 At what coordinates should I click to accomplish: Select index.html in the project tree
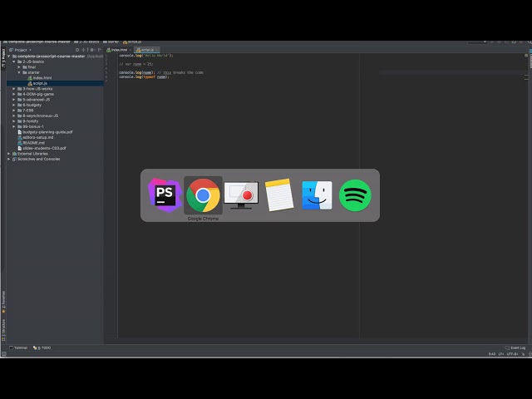[x=55, y=78]
